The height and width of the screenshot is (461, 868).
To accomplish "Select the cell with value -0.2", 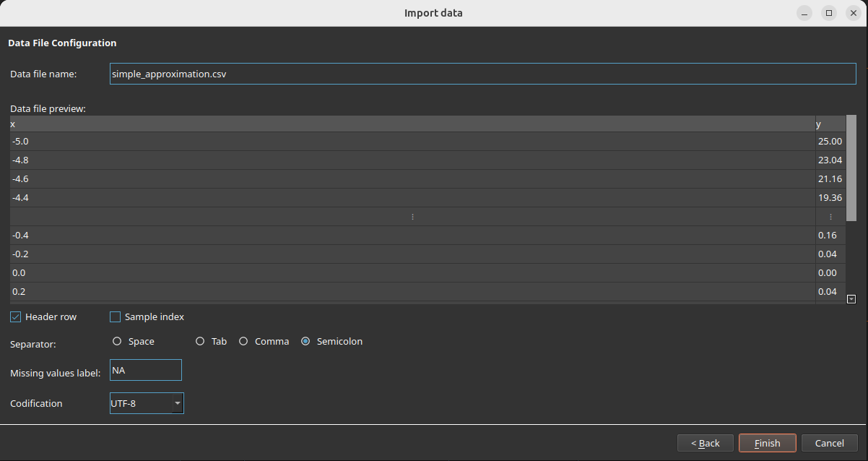I will pos(412,254).
